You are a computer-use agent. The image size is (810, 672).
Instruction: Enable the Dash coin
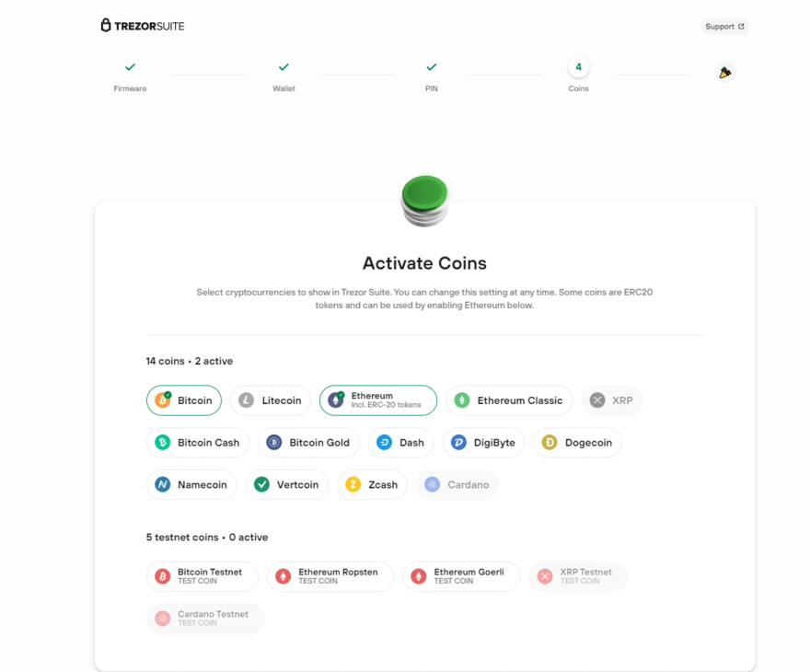click(x=401, y=443)
